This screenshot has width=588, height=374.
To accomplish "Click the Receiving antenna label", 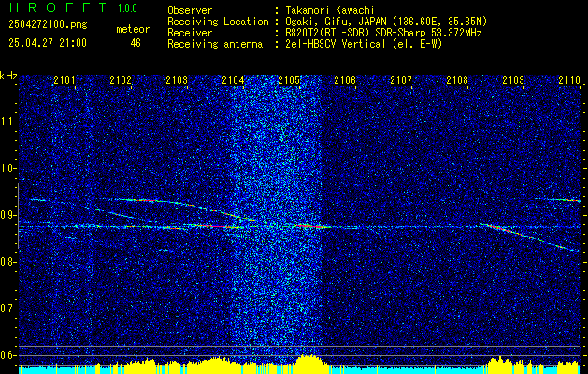I will (x=215, y=44).
